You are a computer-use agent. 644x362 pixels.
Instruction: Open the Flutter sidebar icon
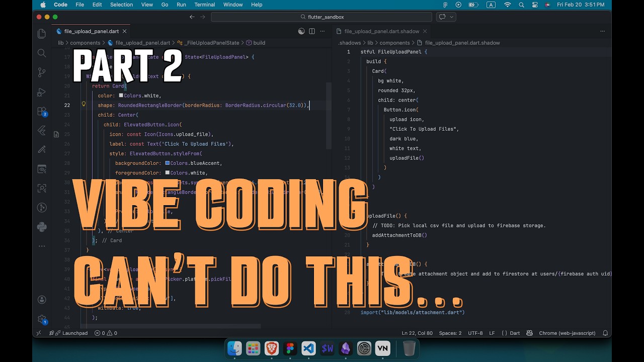[42, 131]
